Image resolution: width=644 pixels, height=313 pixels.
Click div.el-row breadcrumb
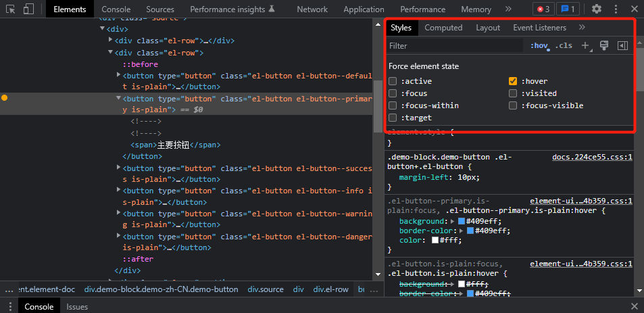(330, 289)
